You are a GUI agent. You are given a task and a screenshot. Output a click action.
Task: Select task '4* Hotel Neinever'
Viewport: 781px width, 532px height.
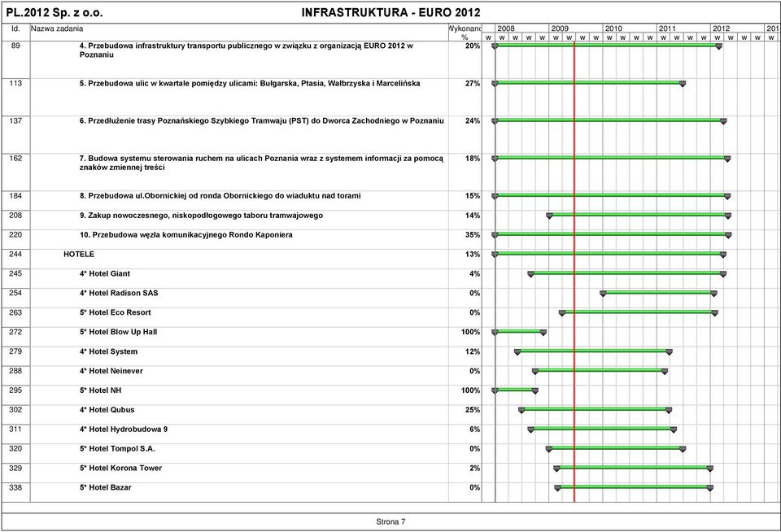(111, 371)
